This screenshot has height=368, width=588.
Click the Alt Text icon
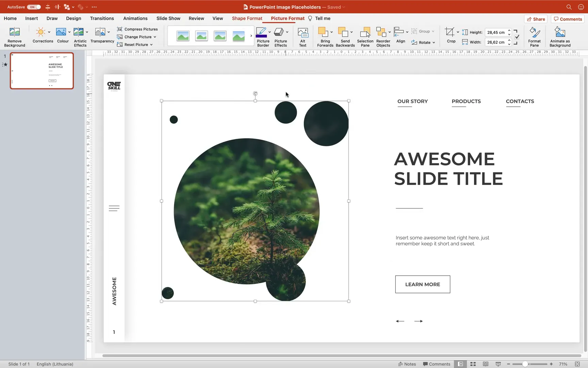pyautogui.click(x=303, y=32)
